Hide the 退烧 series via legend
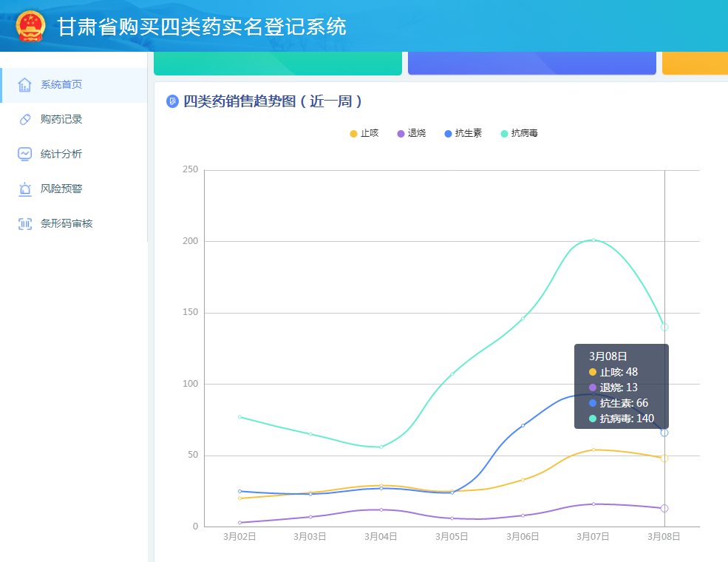This screenshot has width=728, height=562. click(x=411, y=134)
